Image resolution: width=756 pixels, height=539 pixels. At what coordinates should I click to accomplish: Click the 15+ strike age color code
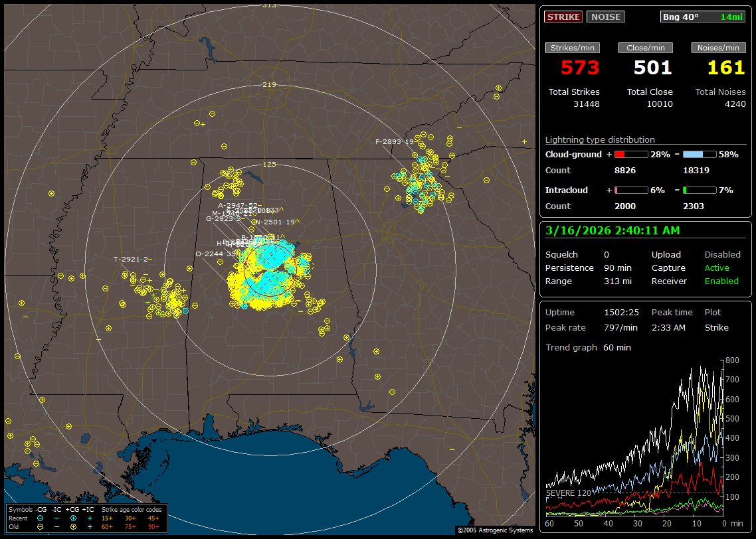107,518
